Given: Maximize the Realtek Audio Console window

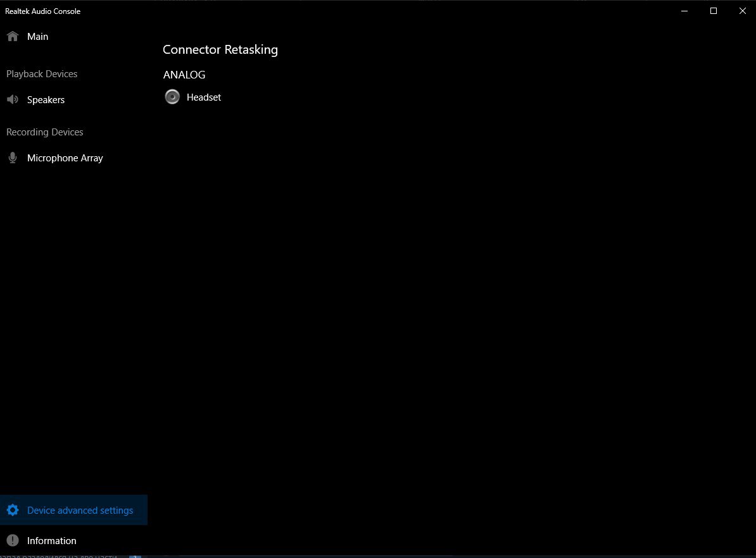Looking at the screenshot, I should click(714, 11).
